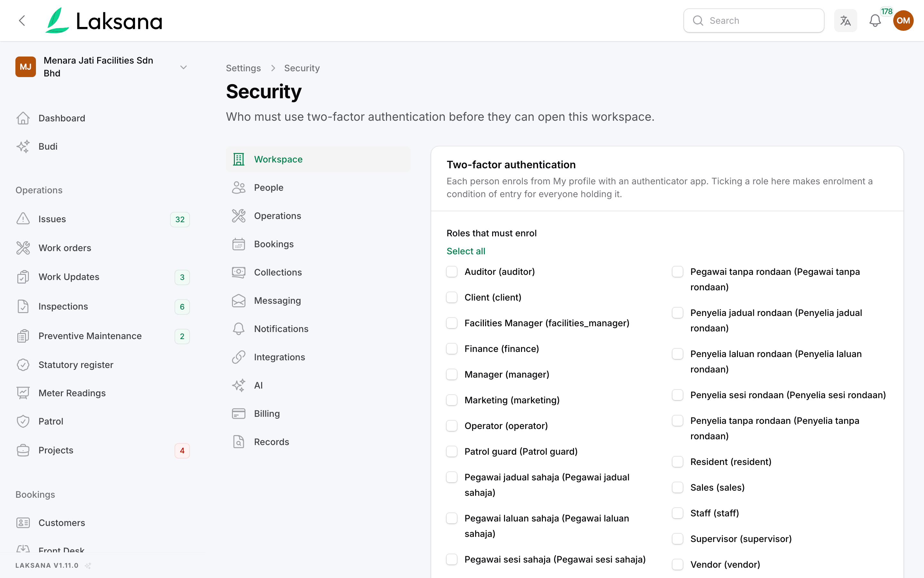Screen dimensions: 924x578
Task: Open the OM user avatar menu
Action: pos(903,21)
